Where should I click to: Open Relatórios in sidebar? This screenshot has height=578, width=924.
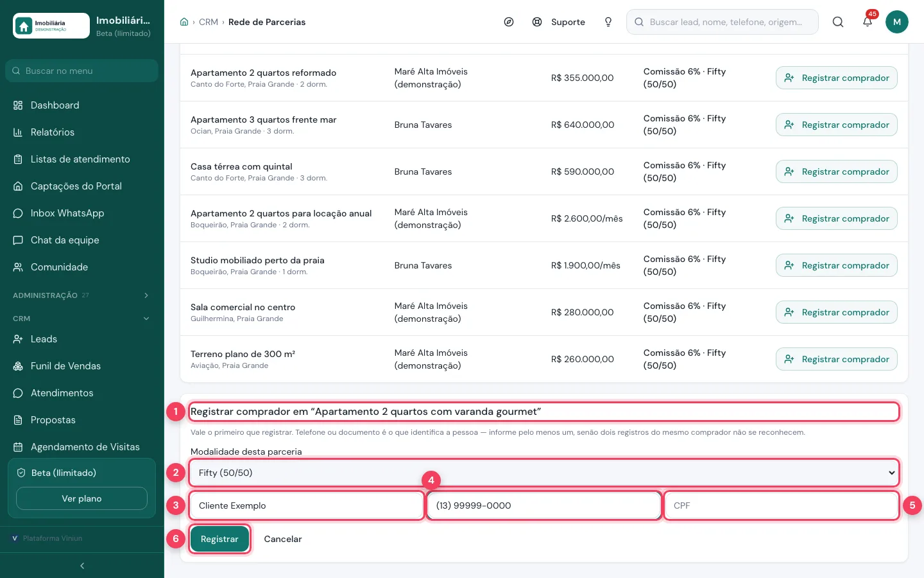(82, 132)
